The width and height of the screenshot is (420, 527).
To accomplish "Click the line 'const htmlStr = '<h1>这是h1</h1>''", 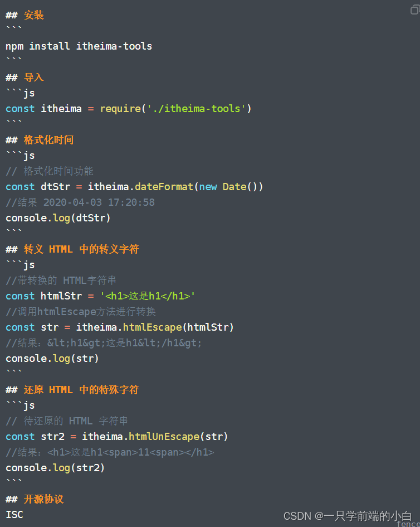I will [100, 296].
